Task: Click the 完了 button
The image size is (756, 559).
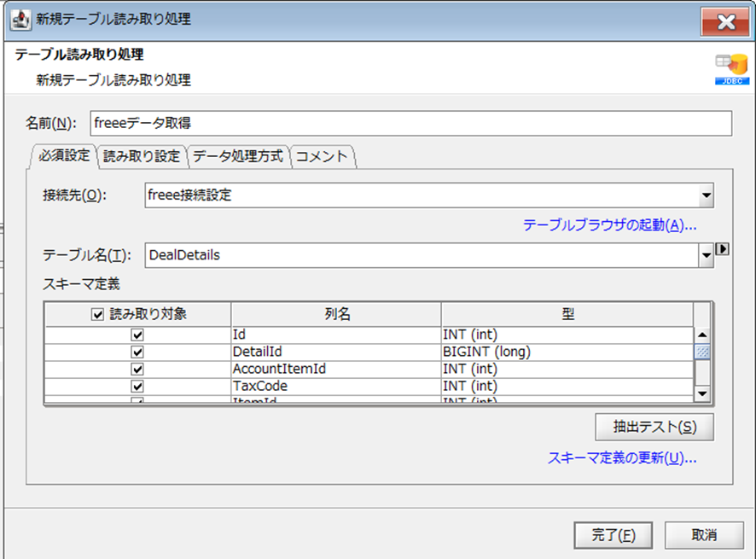Action: click(x=614, y=535)
